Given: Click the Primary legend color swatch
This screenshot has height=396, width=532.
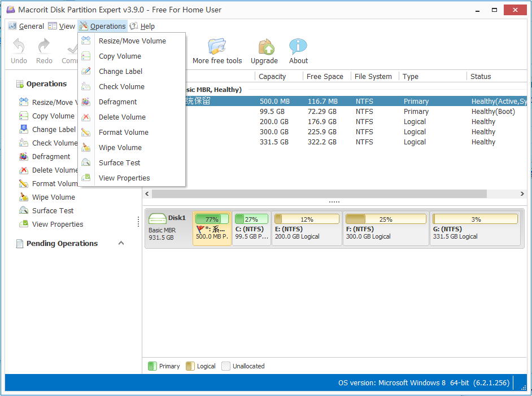Looking at the screenshot, I should (x=152, y=366).
